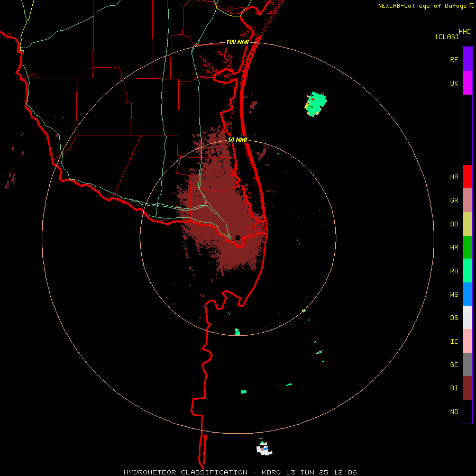The image size is (476, 476).
Task: Click the IC legend label
Action: [454, 341]
